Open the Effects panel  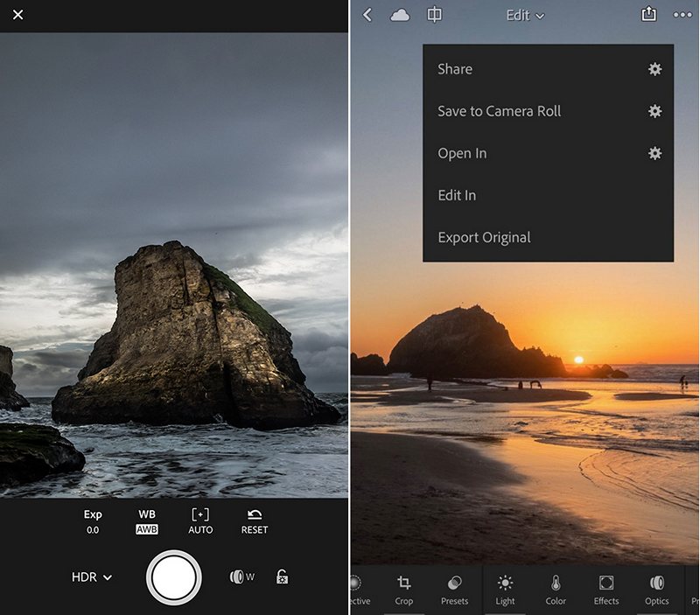(605, 590)
